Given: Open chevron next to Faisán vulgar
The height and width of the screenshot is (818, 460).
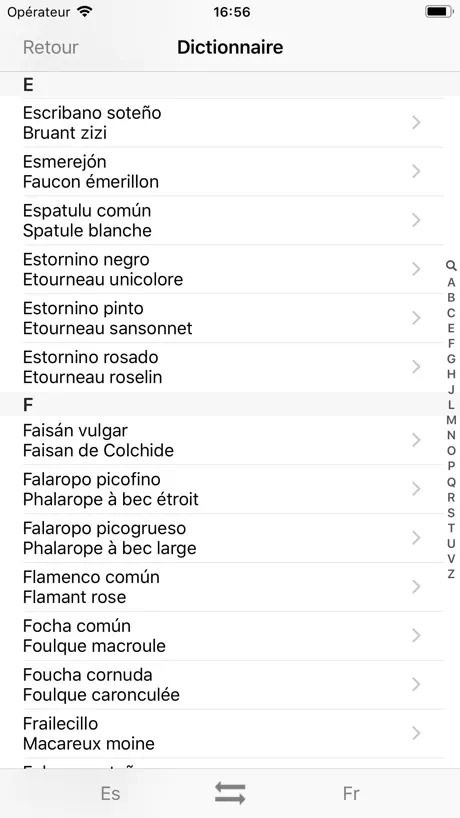Looking at the screenshot, I should (416, 440).
